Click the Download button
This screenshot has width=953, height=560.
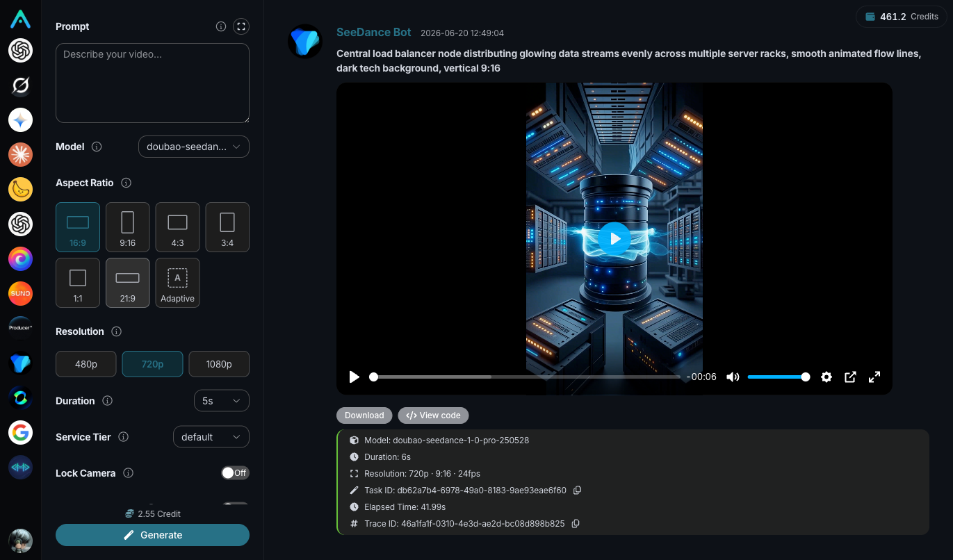364,415
